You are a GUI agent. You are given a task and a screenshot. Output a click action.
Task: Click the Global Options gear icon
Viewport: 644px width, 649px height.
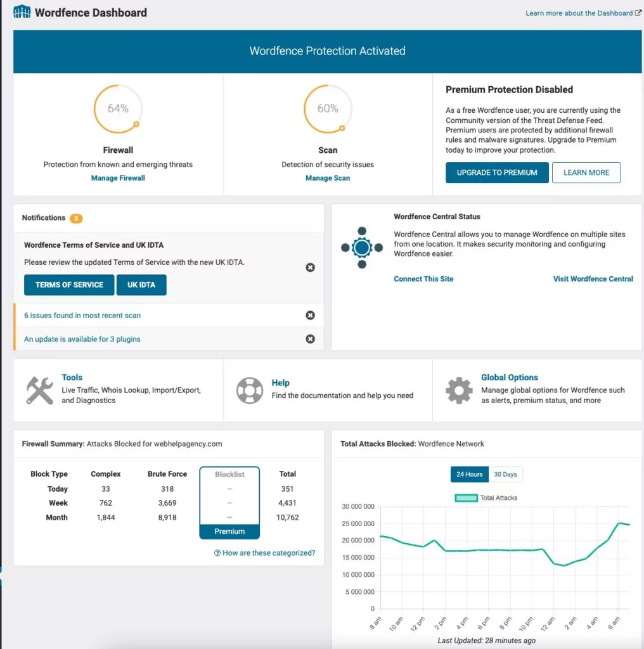460,390
